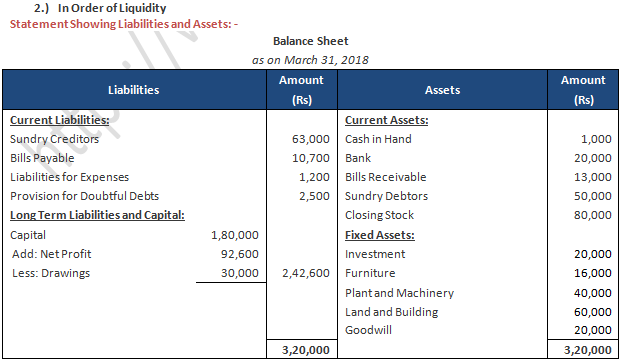Screen dimensions: 620x362
Task: Click the liabilities total 3,20,000
Action: (x=306, y=350)
